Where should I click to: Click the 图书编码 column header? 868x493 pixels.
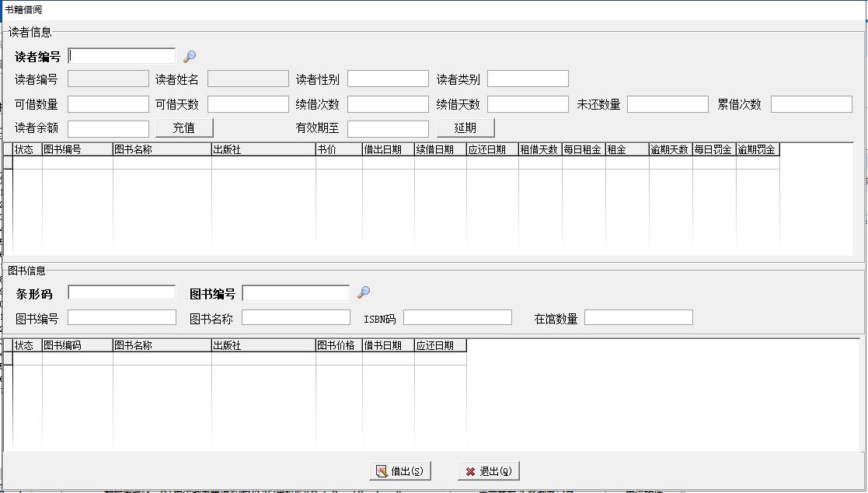78,346
